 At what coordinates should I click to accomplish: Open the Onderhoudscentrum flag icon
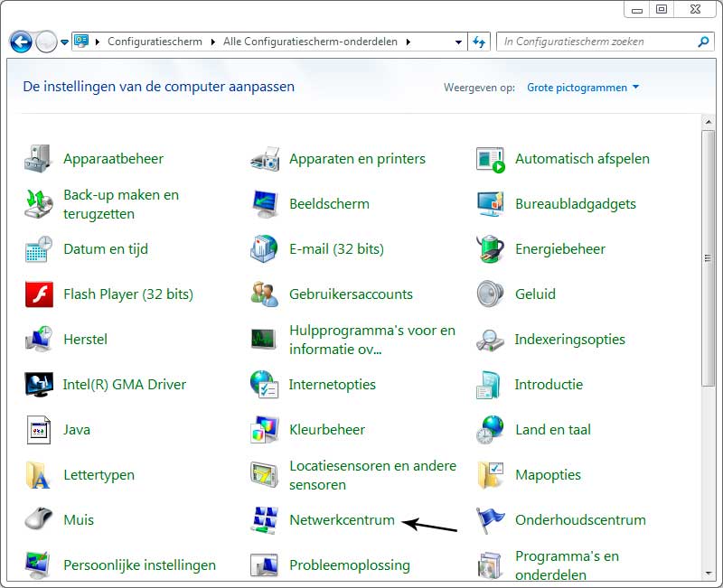coord(490,521)
